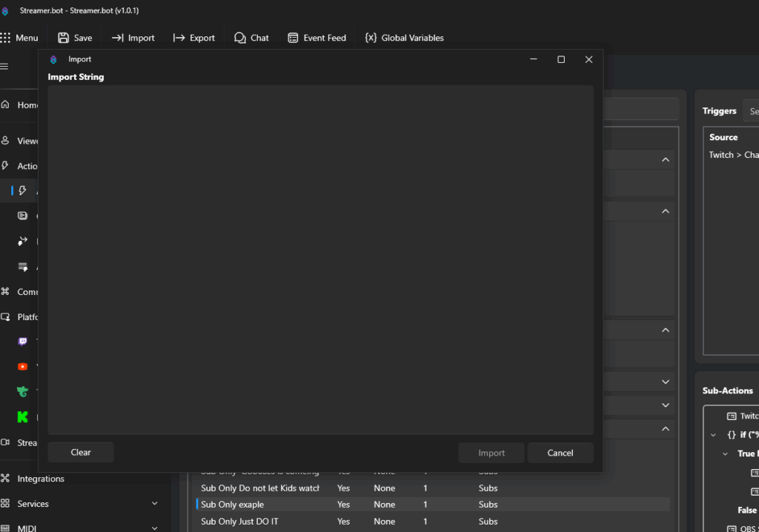Click Export in the top toolbar
This screenshot has height=532, width=759.
(193, 38)
